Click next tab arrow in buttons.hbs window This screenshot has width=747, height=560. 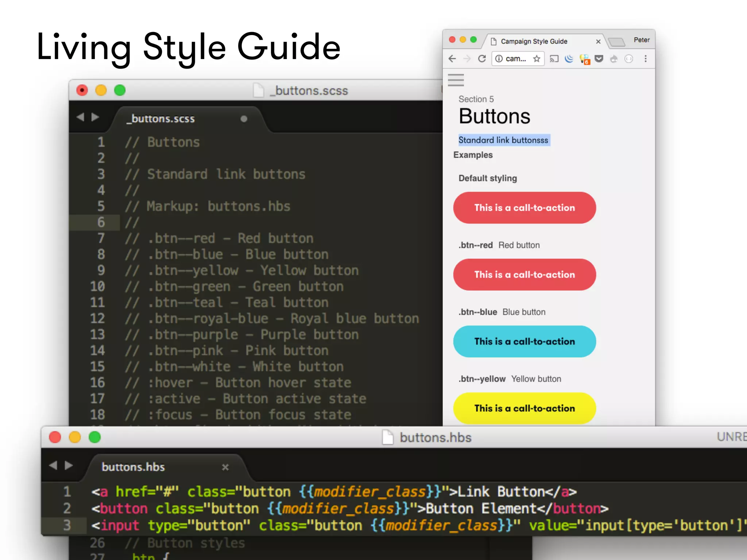[69, 466]
